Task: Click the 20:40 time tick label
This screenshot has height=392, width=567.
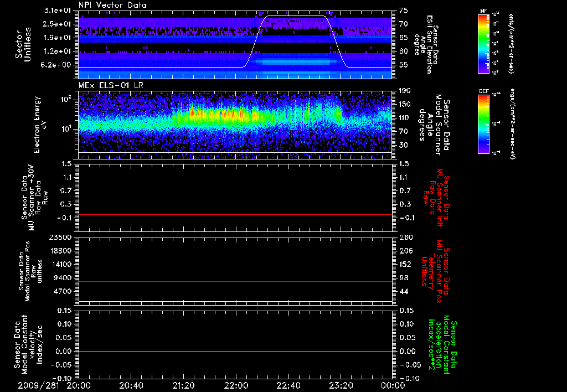Action: pos(132,386)
